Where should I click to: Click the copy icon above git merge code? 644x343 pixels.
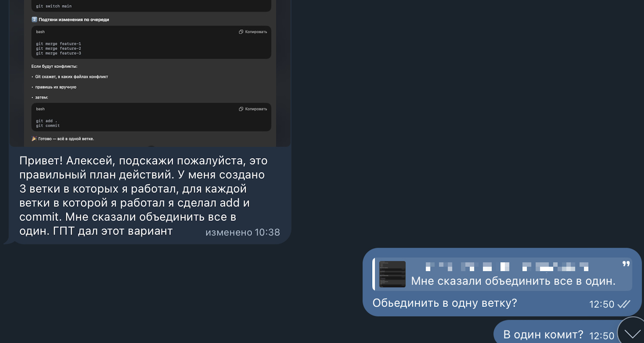[241, 32]
